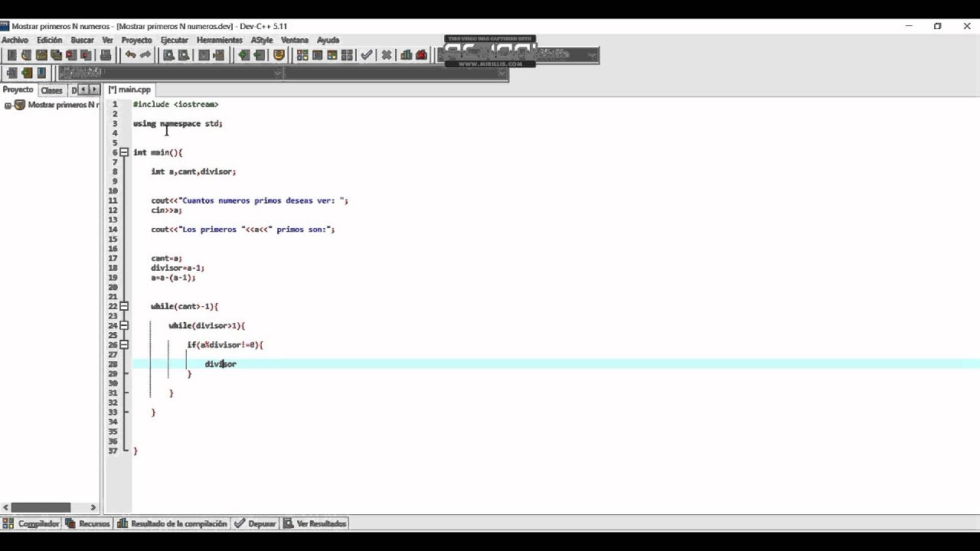Collapse the if block fold at line 26
The image size is (980, 551).
tap(124, 344)
